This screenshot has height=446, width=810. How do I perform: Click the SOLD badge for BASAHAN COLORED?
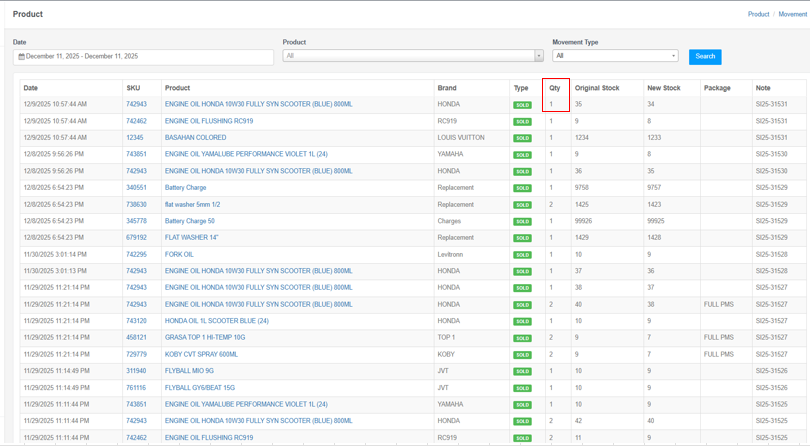[522, 138]
